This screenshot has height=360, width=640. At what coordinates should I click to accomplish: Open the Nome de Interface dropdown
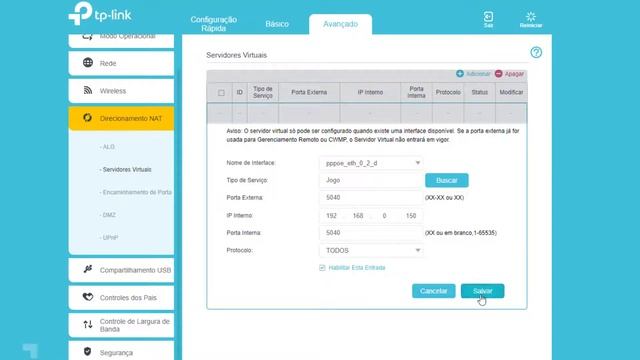[371, 163]
